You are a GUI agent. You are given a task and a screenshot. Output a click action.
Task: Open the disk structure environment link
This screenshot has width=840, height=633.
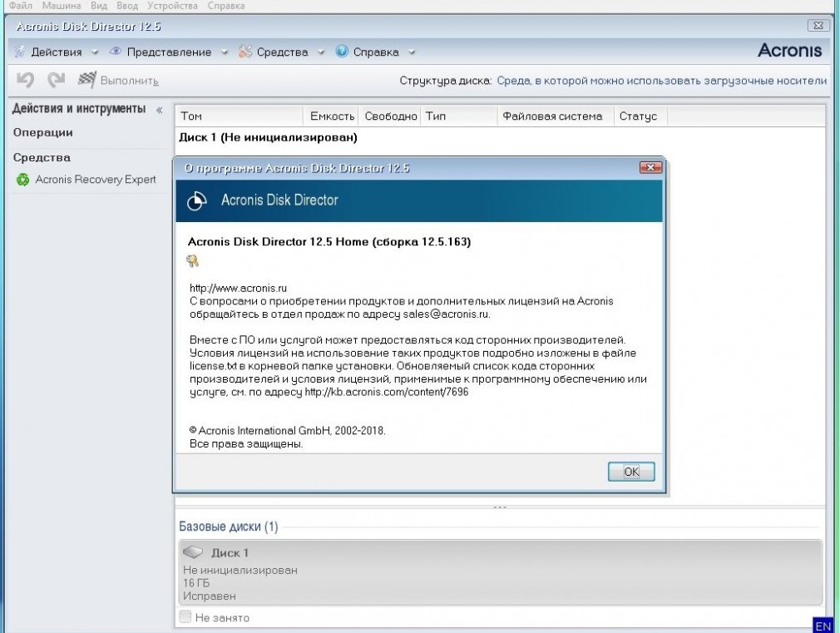662,81
